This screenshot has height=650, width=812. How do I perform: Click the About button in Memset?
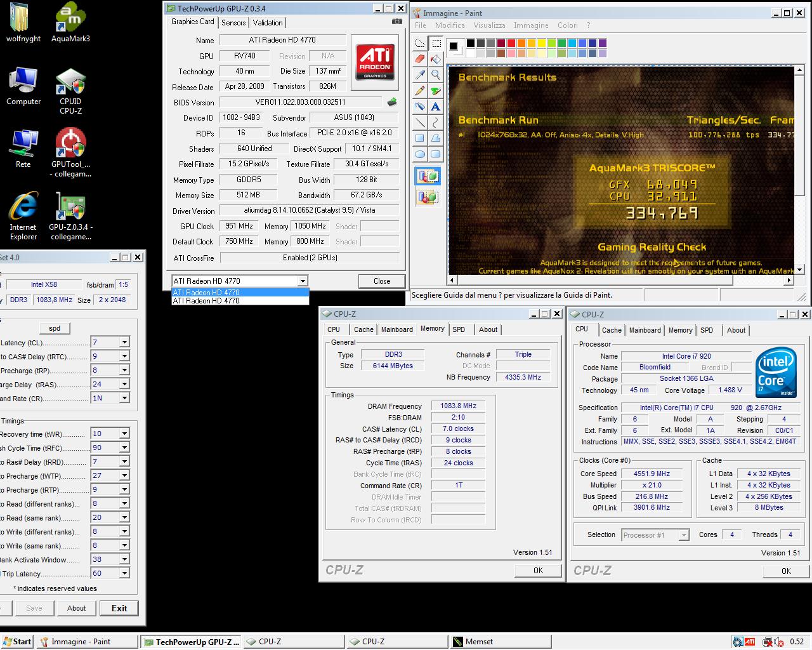click(x=76, y=608)
